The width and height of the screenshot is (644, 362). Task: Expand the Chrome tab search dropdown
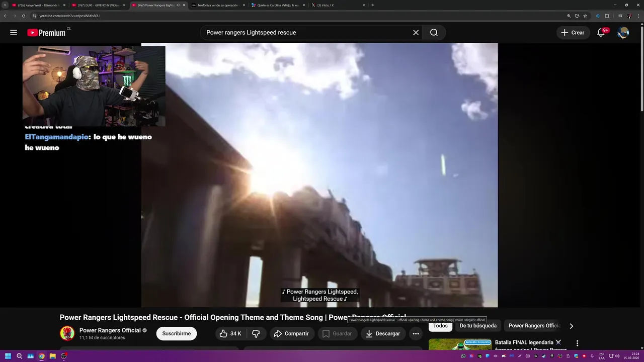click(x=5, y=5)
